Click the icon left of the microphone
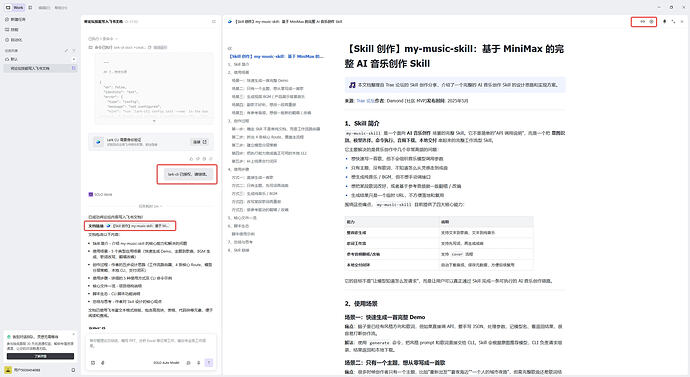The height and width of the screenshot is (377, 690). click(188, 362)
